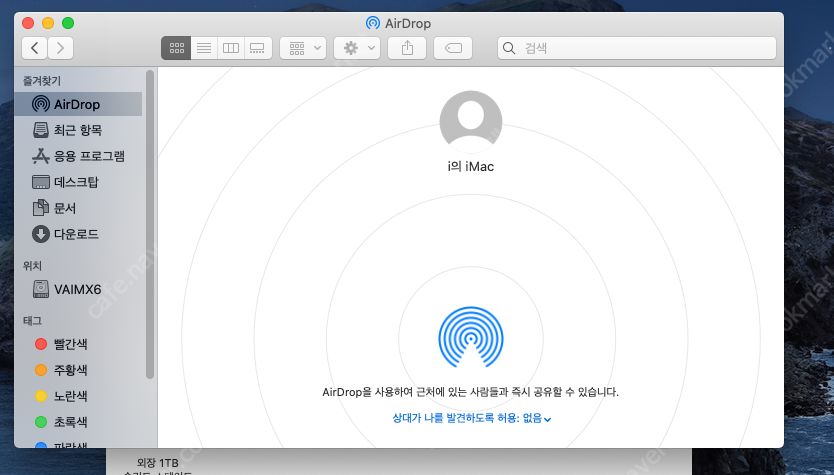Click the large blue AirDrop icon
Viewport: 834px width, 475px height.
click(x=471, y=337)
